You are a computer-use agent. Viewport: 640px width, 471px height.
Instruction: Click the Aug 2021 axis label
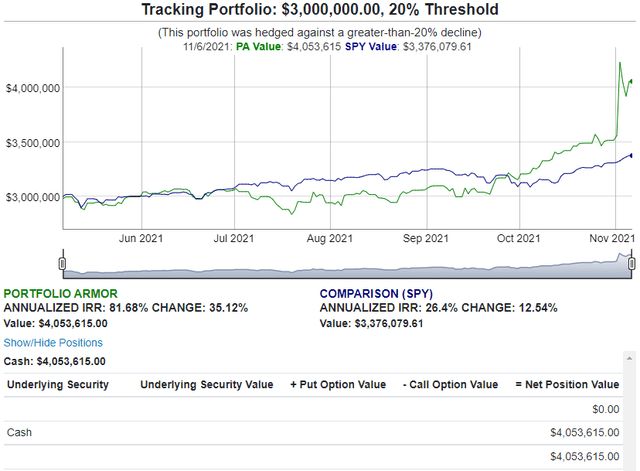click(329, 238)
